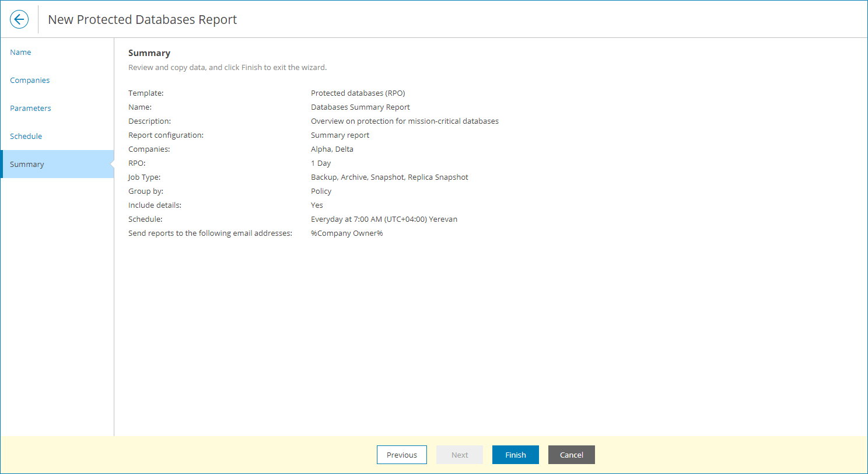868x474 pixels.
Task: Click the disabled Next button
Action: click(x=460, y=455)
